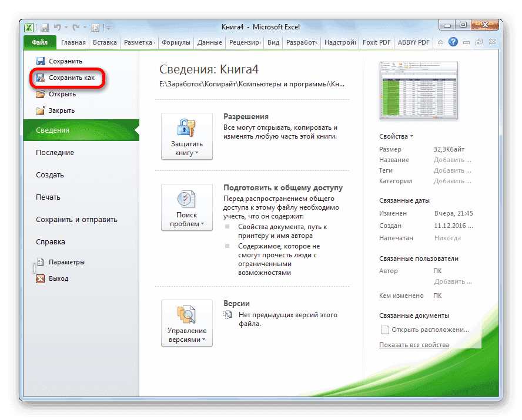Click the Открыть command icon
This screenshot has height=420, width=522.
pyautogui.click(x=41, y=93)
